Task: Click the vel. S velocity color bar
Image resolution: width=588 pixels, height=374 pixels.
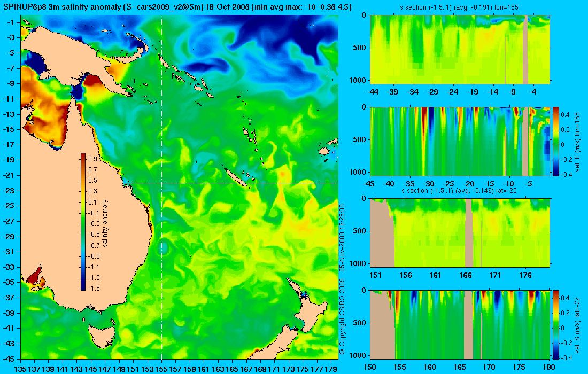Action: click(555, 324)
